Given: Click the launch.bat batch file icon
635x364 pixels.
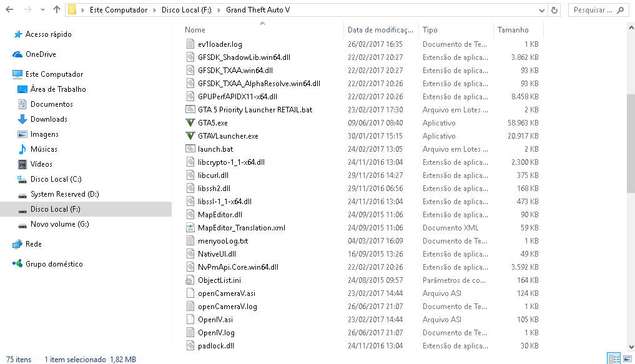Looking at the screenshot, I should (x=190, y=149).
